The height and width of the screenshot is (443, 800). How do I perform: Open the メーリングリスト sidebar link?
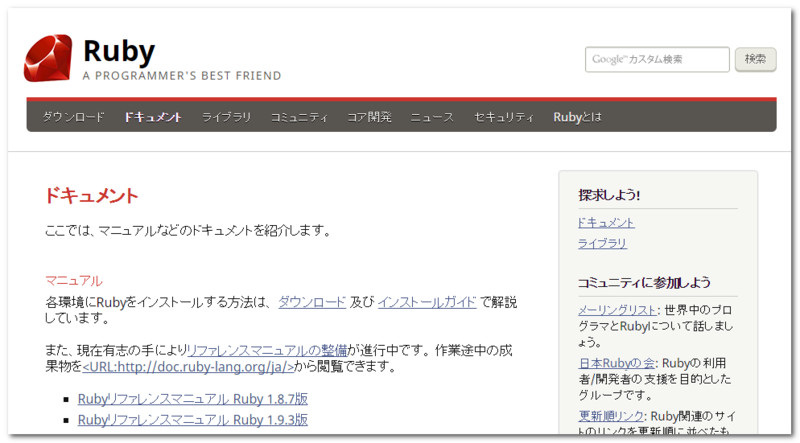click(x=617, y=310)
